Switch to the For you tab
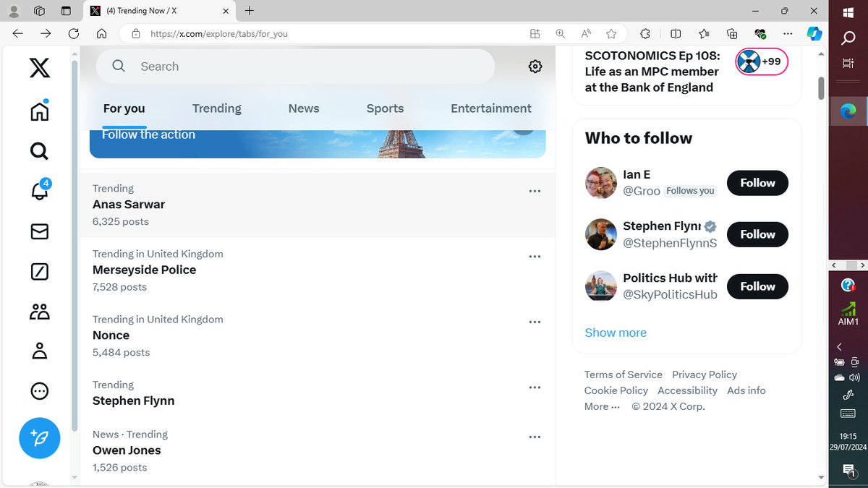The height and width of the screenshot is (488, 868). pos(124,108)
